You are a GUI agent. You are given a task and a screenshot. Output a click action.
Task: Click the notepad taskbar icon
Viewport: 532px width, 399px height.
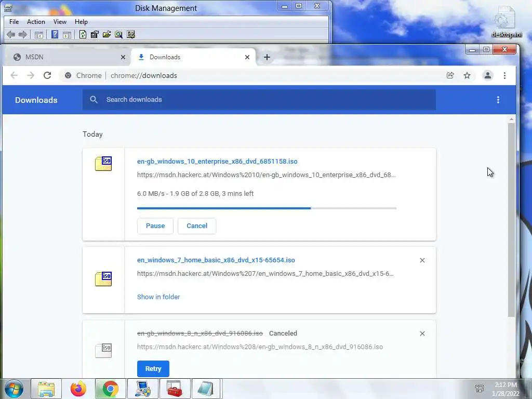pos(206,389)
